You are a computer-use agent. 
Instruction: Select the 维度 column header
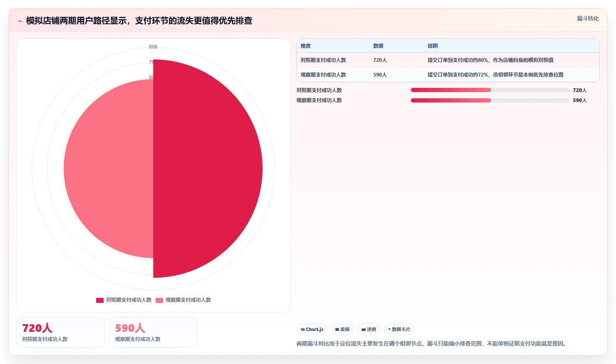tap(306, 46)
